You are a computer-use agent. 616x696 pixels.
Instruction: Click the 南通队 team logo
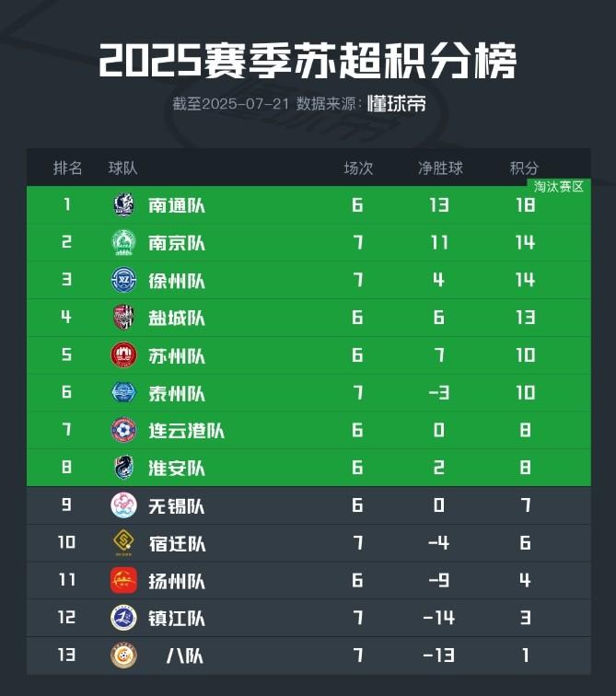123,204
